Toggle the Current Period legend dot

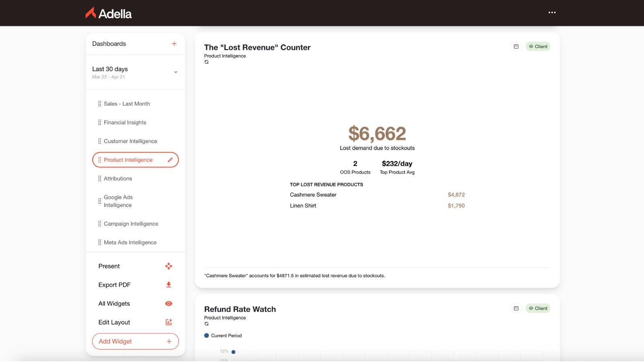pos(206,336)
